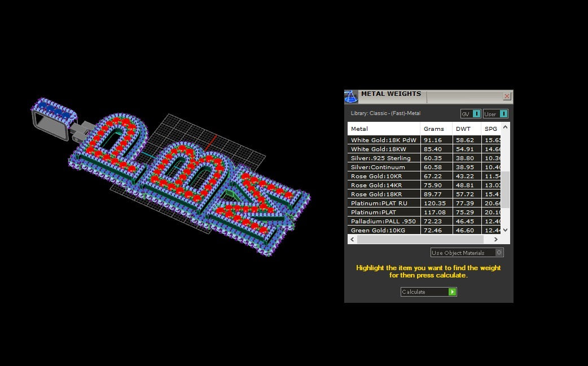Screen dimensions: 588x366
Task: Click the metal list's scroll down arrow
Action: click(x=505, y=230)
